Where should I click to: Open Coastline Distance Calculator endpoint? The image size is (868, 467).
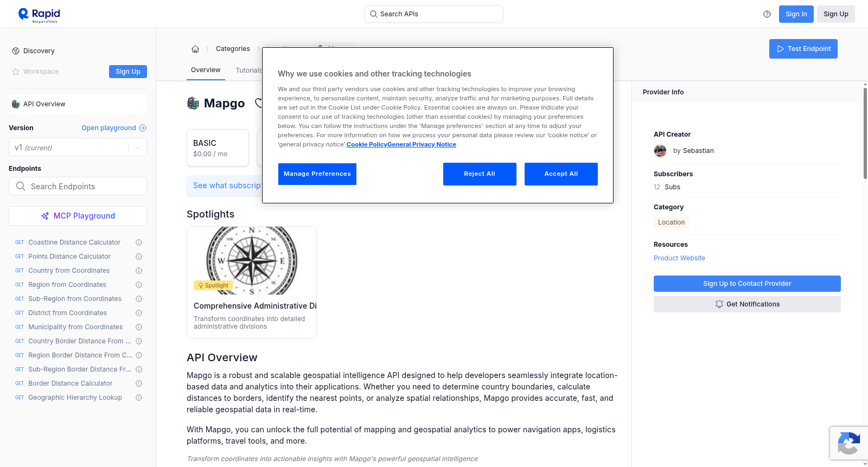(74, 242)
